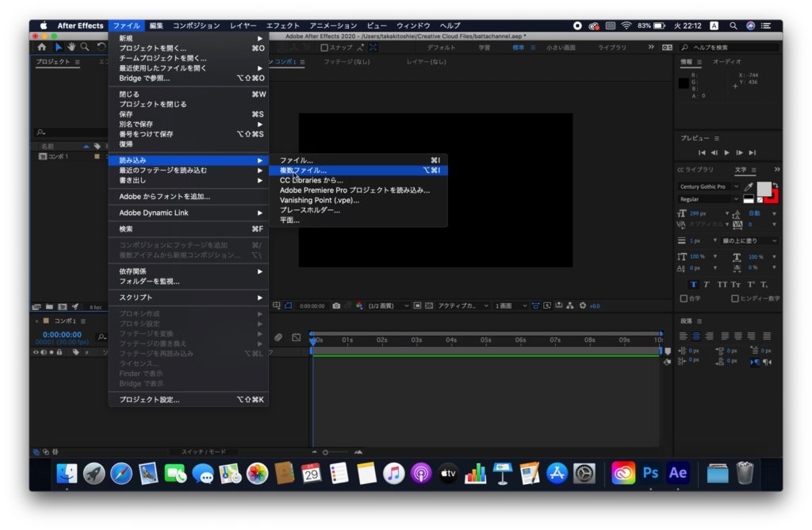Apply All Caps text style
The height and width of the screenshot is (530, 812).
[722, 284]
